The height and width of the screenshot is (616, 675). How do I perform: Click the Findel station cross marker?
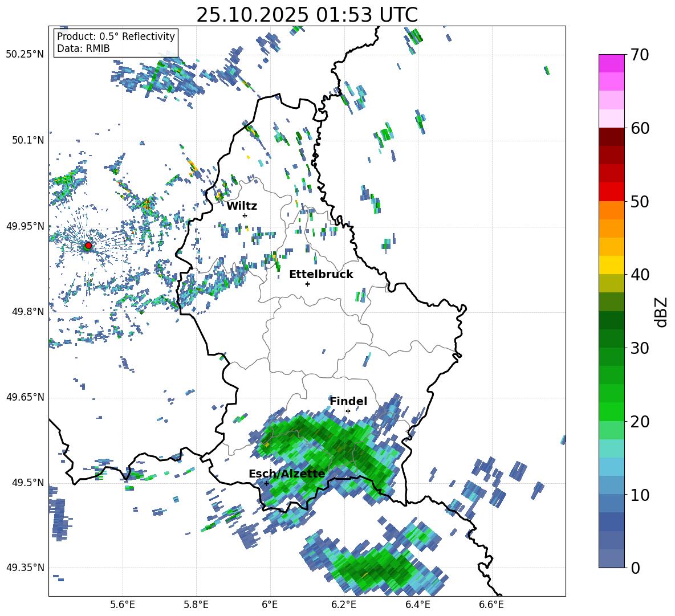coord(348,411)
